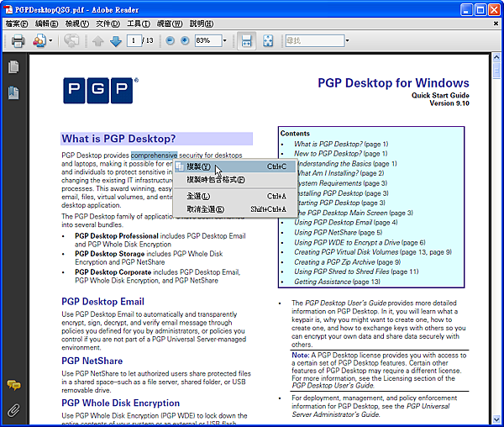Click the 83% zoom value box
The image size is (504, 427).
pos(208,40)
